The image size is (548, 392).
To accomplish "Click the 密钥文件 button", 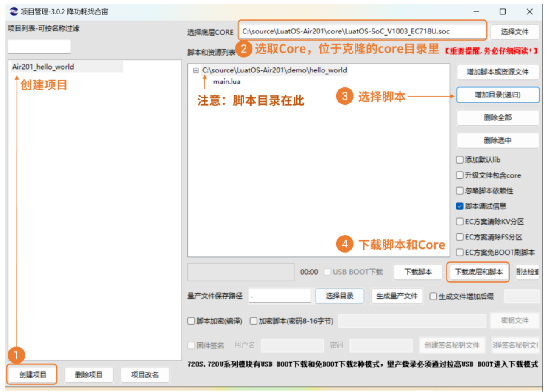I will click(514, 321).
